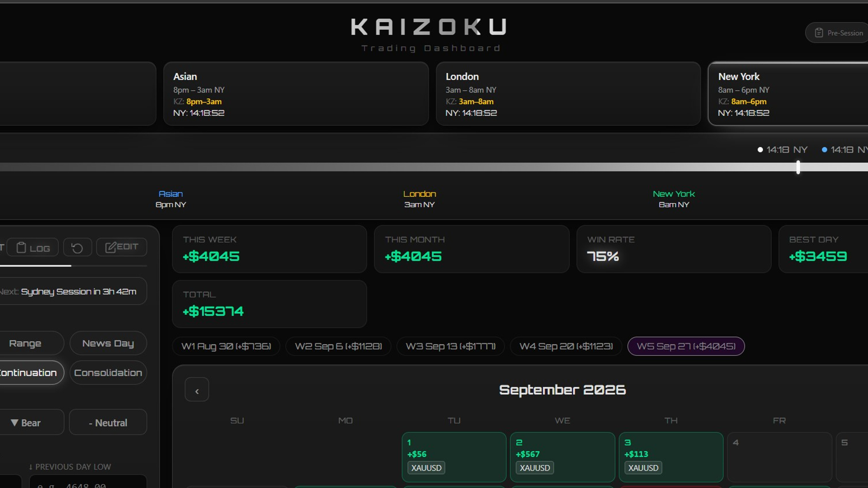Image resolution: width=868 pixels, height=488 pixels.
Task: Switch to W3 Sep 13 week tab
Action: (x=450, y=346)
